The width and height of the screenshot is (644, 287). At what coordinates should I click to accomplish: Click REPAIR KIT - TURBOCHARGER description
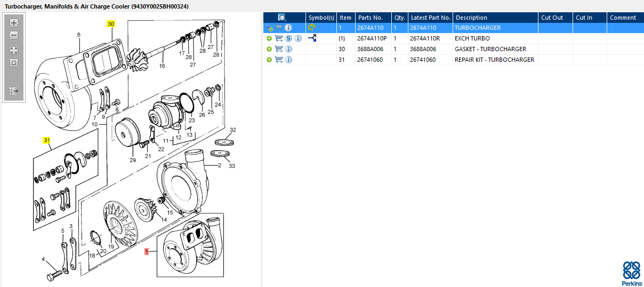494,60
